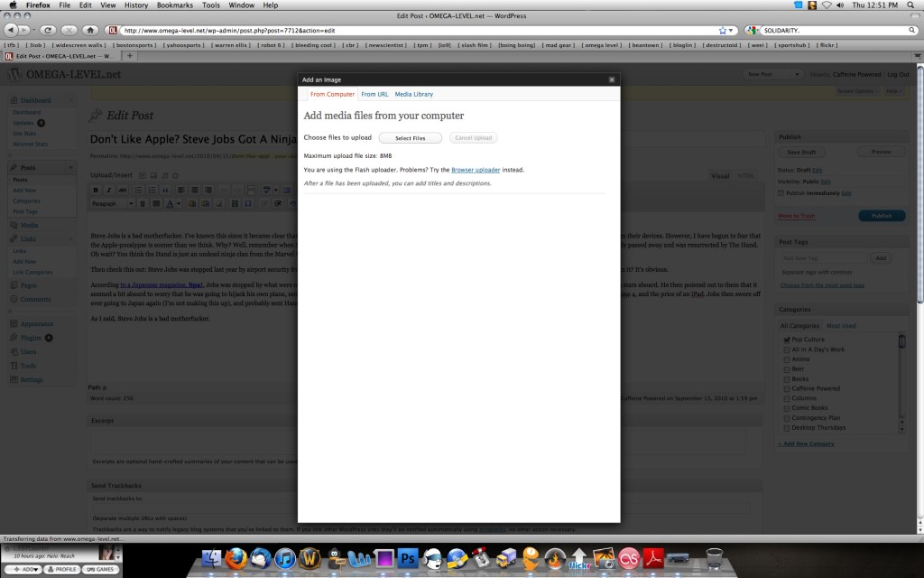Check the Anime category checkbox
Viewport: 924px width, 578px height.
coord(787,359)
